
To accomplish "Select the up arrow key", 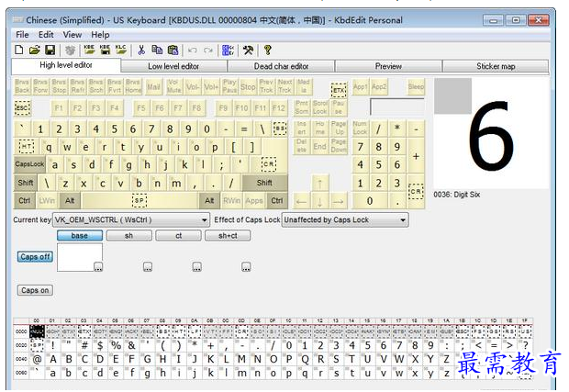I will (x=319, y=184).
